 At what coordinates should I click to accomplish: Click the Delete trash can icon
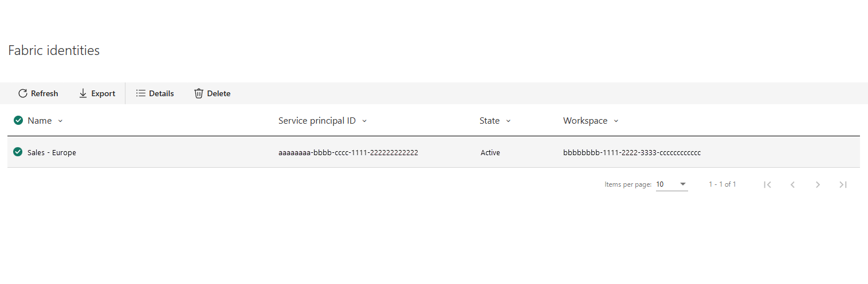coord(199,93)
